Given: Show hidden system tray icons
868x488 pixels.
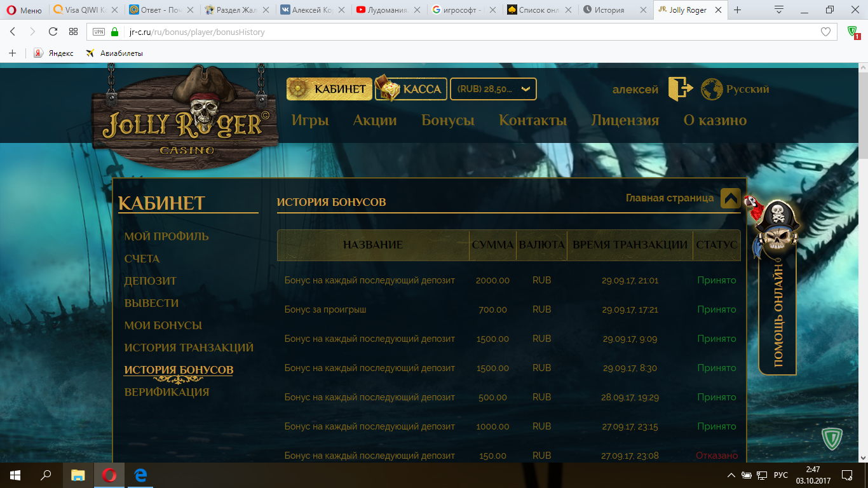Looking at the screenshot, I should point(732,475).
